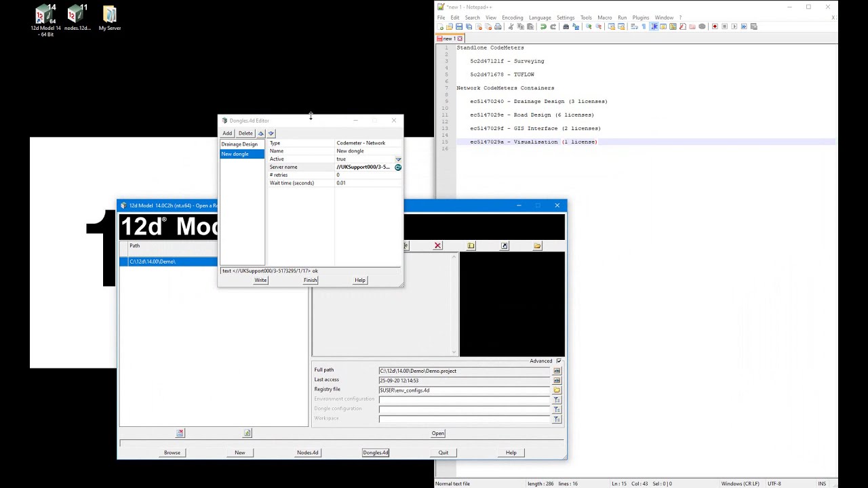
Task: Click the New file icon in Notepad++ toolbar
Action: click(x=439, y=26)
